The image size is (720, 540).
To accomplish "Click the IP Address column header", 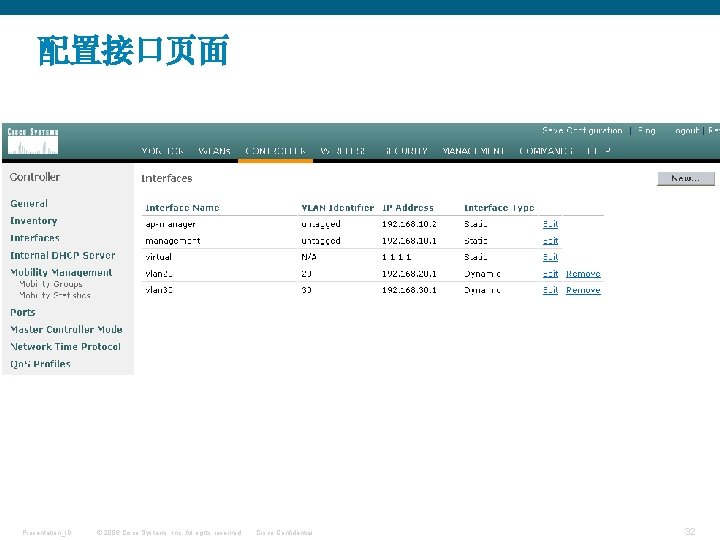I will [x=408, y=208].
